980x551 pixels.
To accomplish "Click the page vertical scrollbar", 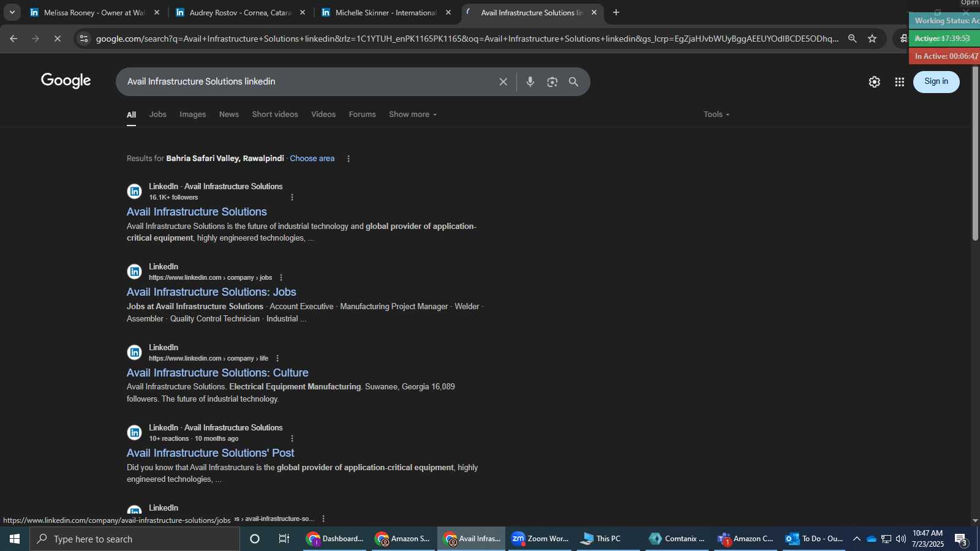I will [975, 153].
